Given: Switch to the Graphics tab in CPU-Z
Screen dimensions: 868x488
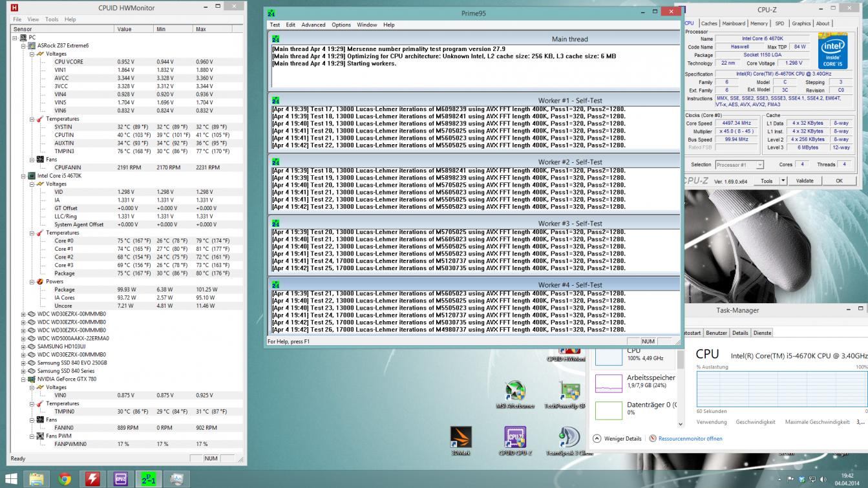Looking at the screenshot, I should [801, 23].
